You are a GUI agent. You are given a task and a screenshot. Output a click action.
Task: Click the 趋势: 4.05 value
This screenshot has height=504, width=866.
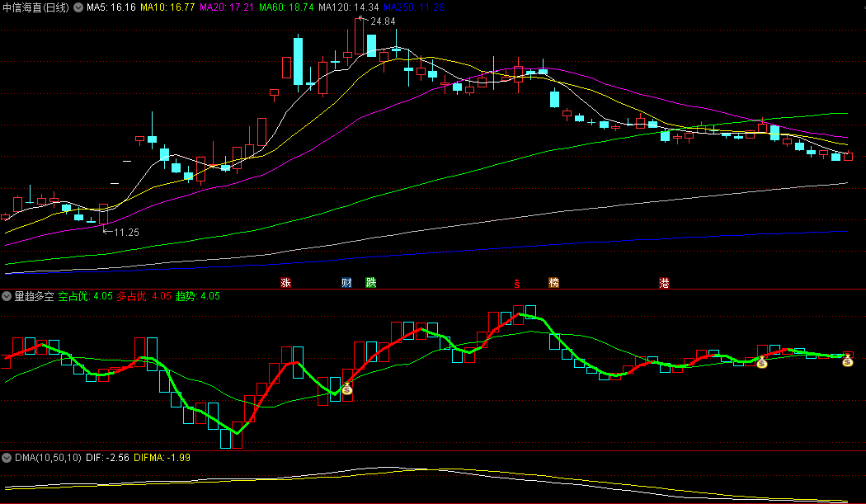pyautogui.click(x=198, y=296)
